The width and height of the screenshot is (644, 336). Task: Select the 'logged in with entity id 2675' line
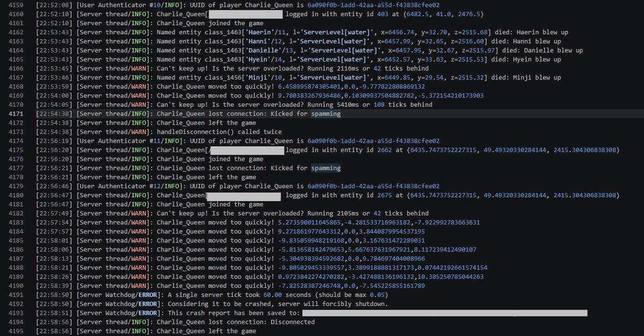(x=327, y=196)
